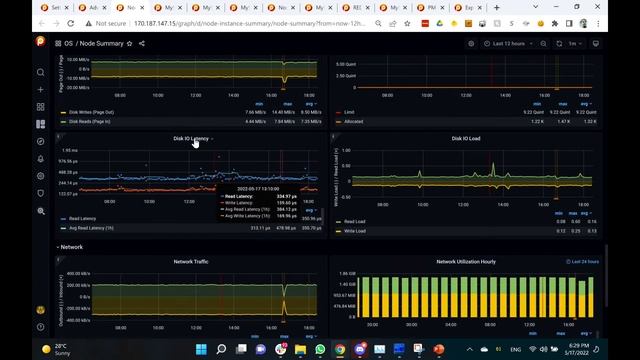Screen dimensions: 640x360
Task: Switch to the 'Adv' browser tab
Action: point(93,7)
